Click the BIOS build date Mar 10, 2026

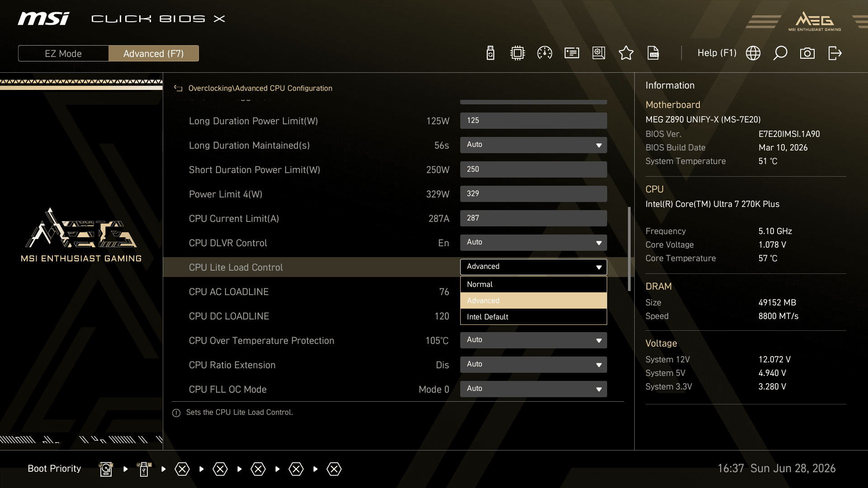pos(783,148)
